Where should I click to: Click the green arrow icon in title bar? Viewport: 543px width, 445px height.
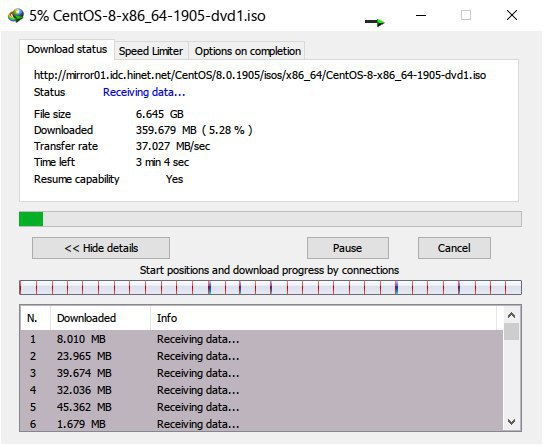[375, 22]
